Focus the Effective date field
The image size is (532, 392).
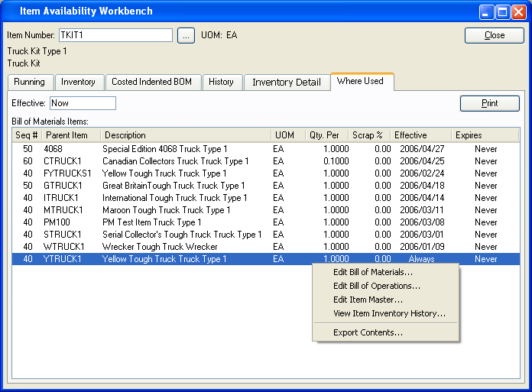(x=83, y=103)
